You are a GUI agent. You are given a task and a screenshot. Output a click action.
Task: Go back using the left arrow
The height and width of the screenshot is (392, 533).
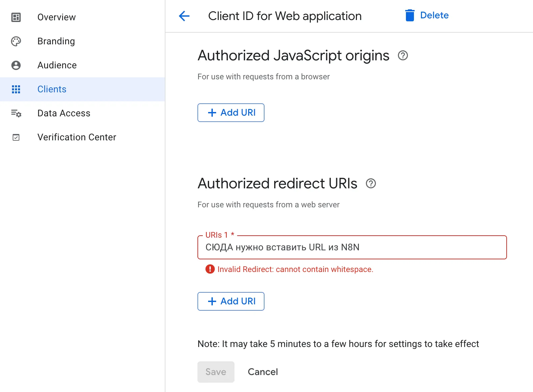pyautogui.click(x=184, y=16)
